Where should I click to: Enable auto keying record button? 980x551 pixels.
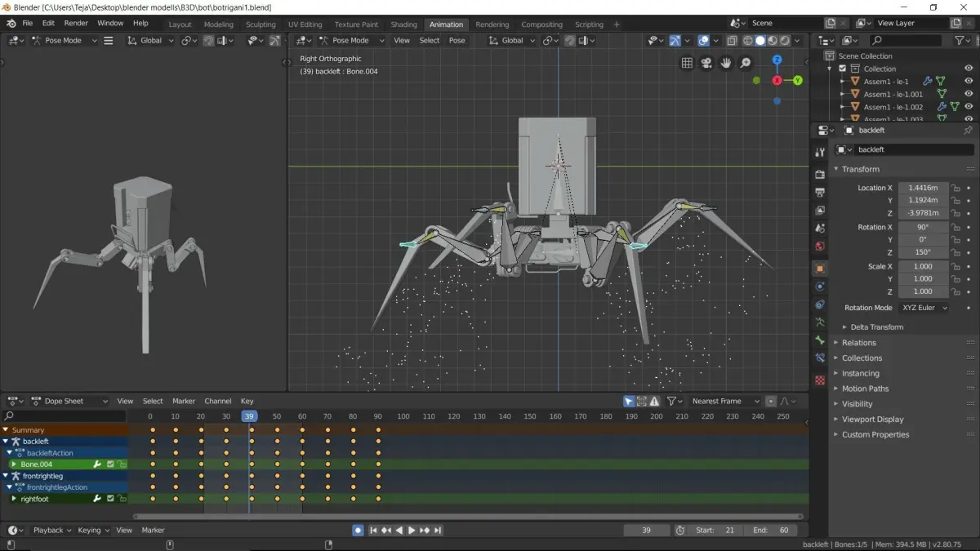[358, 530]
